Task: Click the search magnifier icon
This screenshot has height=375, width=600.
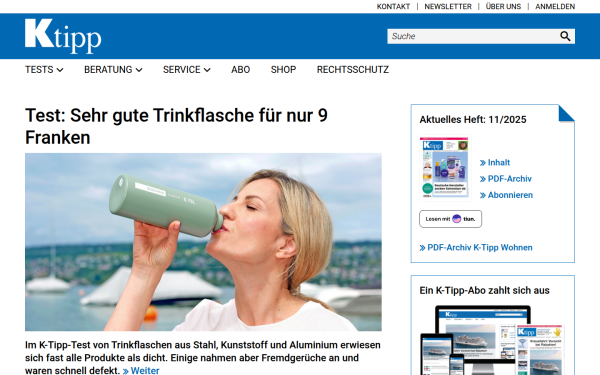Action: pyautogui.click(x=565, y=36)
